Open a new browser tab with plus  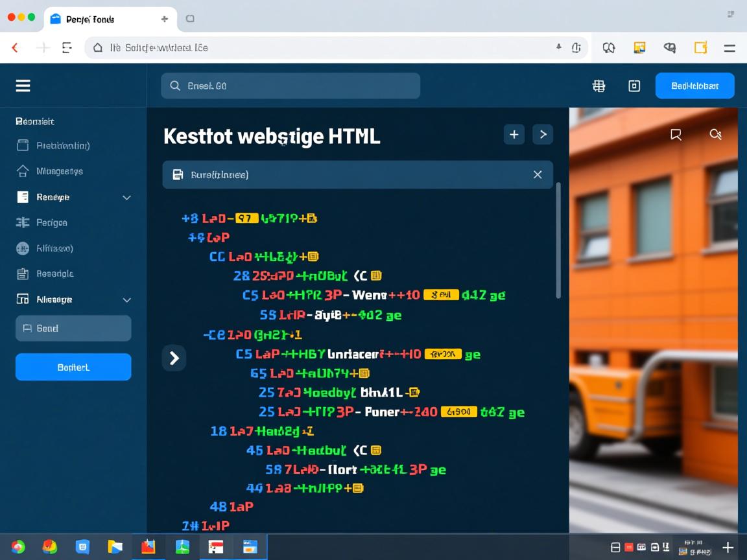[165, 19]
